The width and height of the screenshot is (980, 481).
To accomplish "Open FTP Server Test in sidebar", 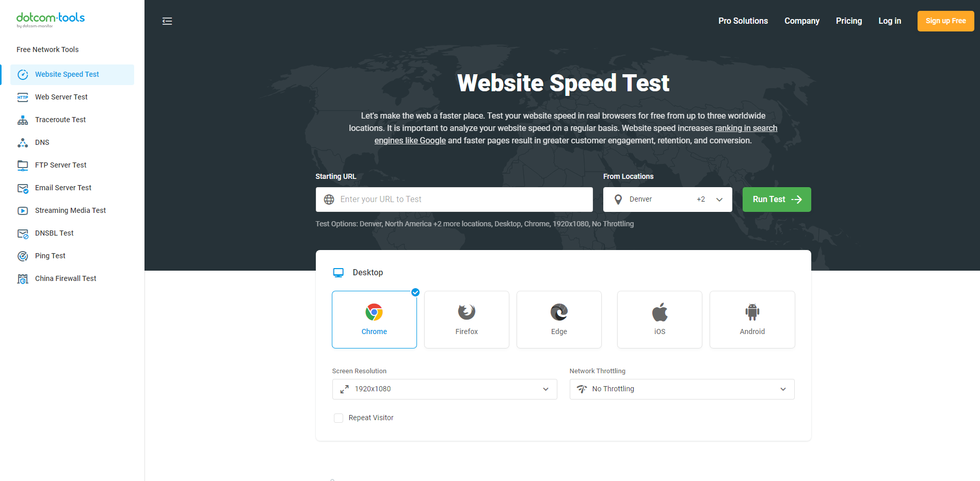I will (72, 165).
